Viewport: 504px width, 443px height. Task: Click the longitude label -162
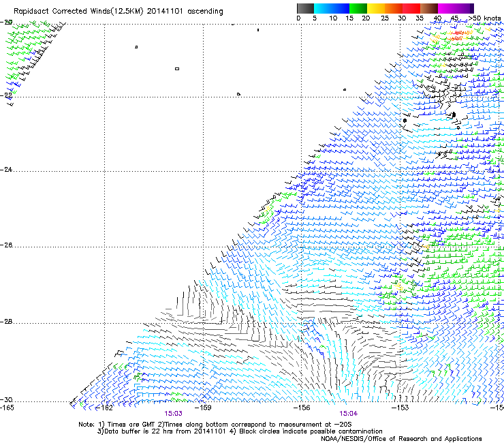pos(104,408)
